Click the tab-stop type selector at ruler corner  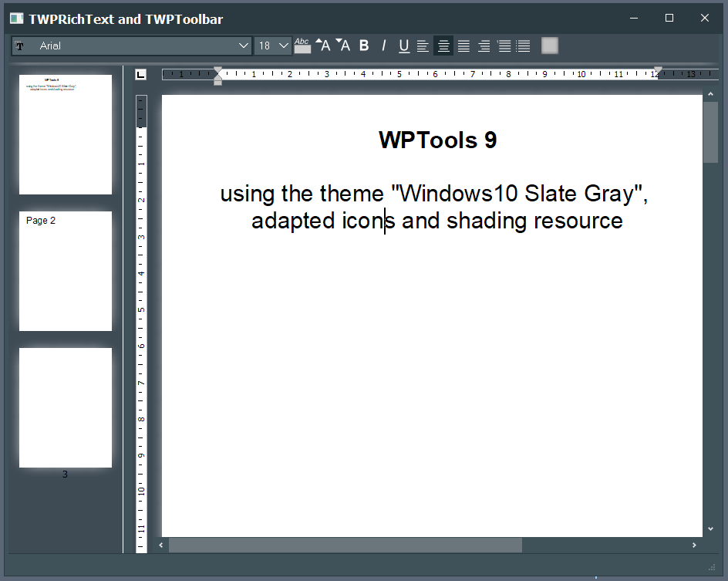tap(140, 75)
